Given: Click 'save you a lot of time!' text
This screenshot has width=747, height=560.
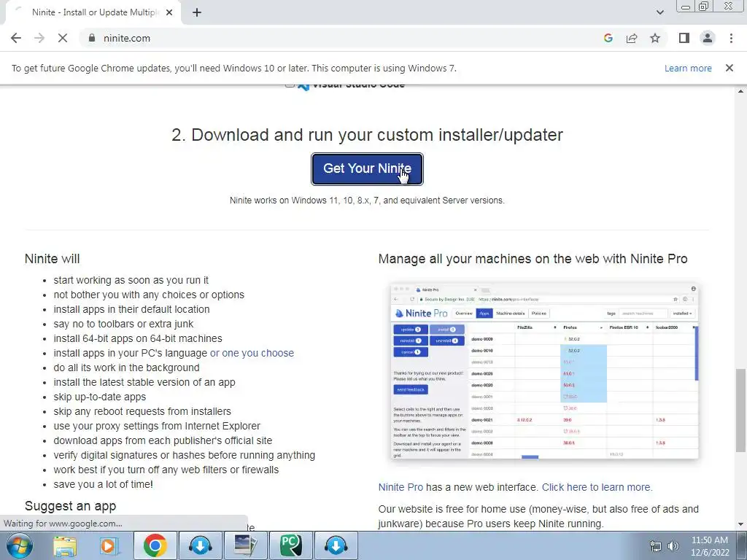Looking at the screenshot, I should point(104,484).
